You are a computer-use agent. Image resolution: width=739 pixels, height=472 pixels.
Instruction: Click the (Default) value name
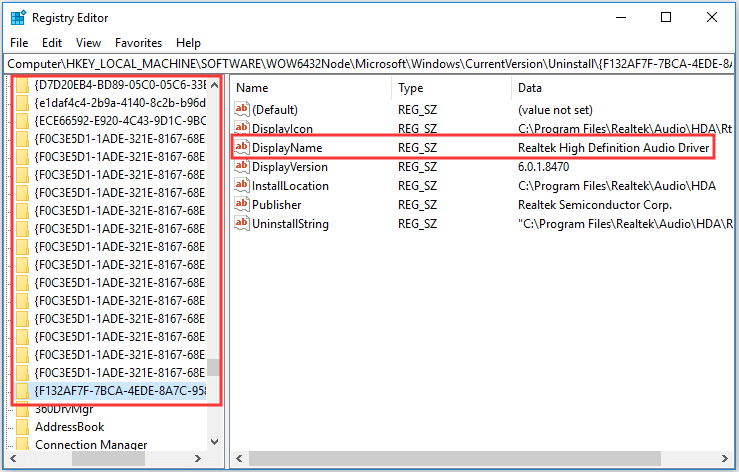pos(275,109)
